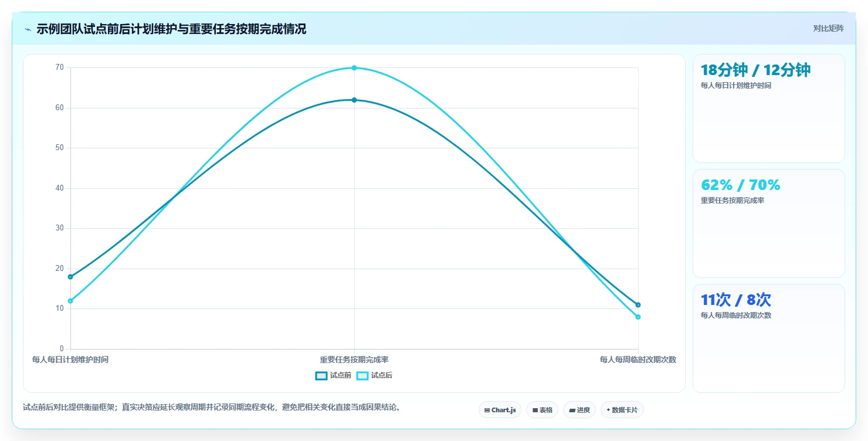Image resolution: width=868 pixels, height=441 pixels.
Task: Click card caption 重要任务按期完成率
Action: click(x=733, y=201)
